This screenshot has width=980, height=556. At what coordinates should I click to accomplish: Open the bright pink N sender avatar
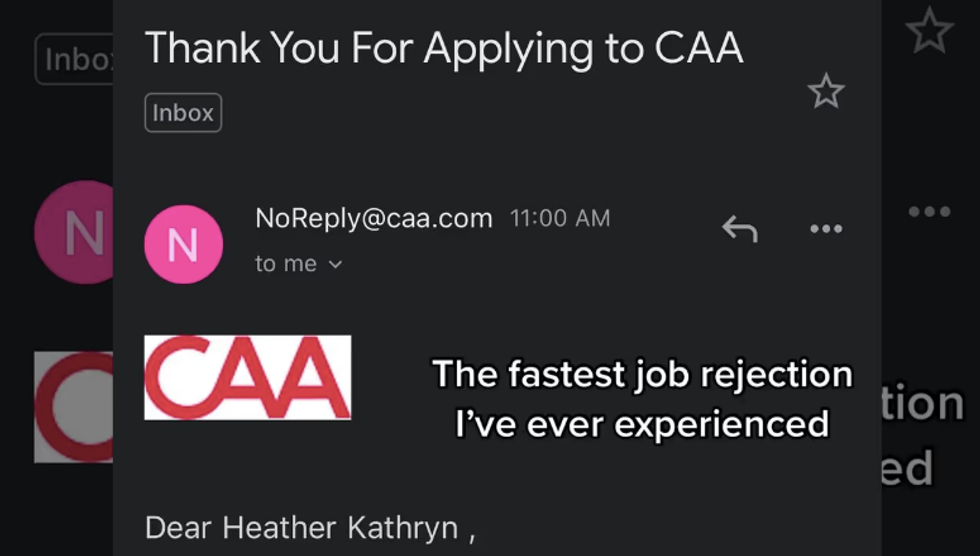click(182, 245)
